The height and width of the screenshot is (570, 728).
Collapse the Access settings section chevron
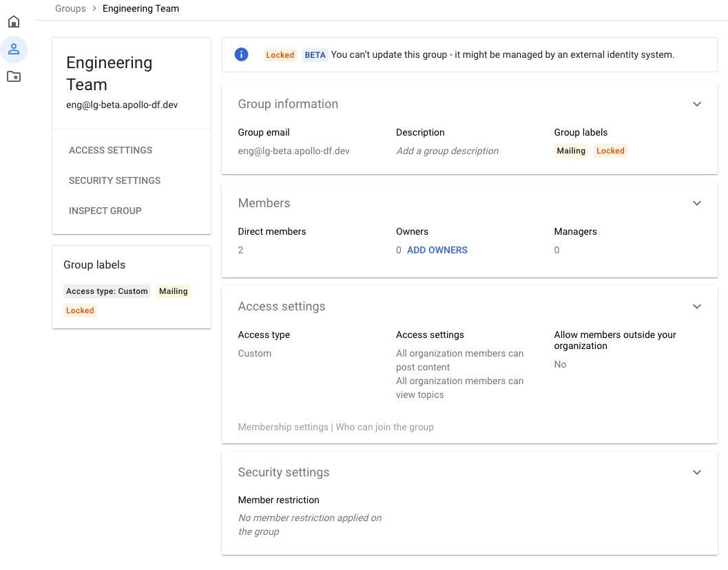pos(697,306)
